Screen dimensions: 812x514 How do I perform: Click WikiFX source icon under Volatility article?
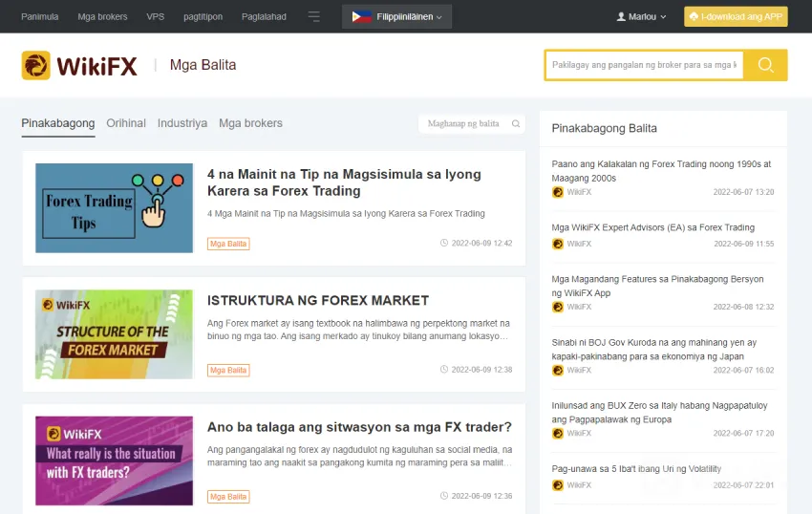click(x=558, y=485)
